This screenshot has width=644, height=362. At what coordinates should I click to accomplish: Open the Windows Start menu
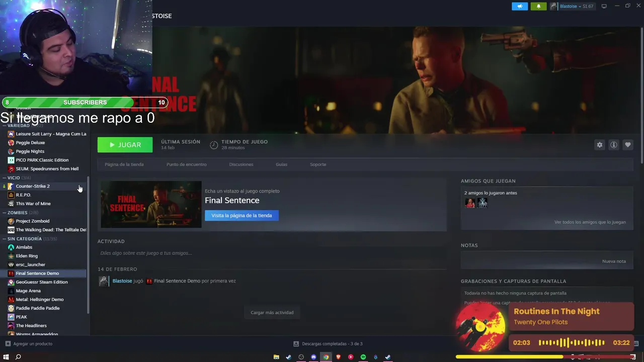pos(6,357)
